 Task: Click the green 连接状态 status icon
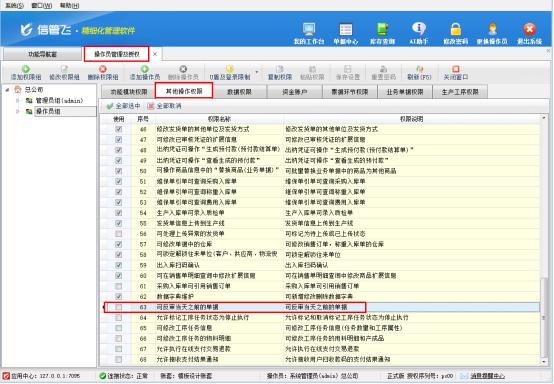(103, 376)
